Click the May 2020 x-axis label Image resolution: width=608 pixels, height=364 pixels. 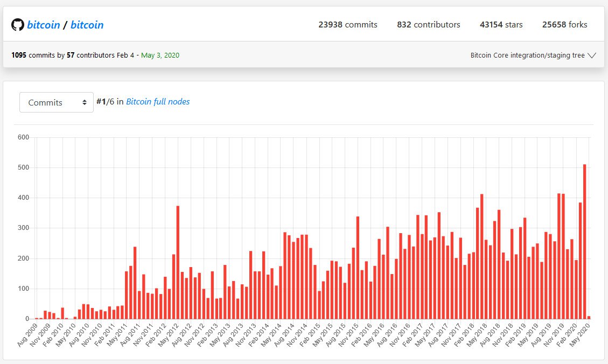pyautogui.click(x=579, y=334)
